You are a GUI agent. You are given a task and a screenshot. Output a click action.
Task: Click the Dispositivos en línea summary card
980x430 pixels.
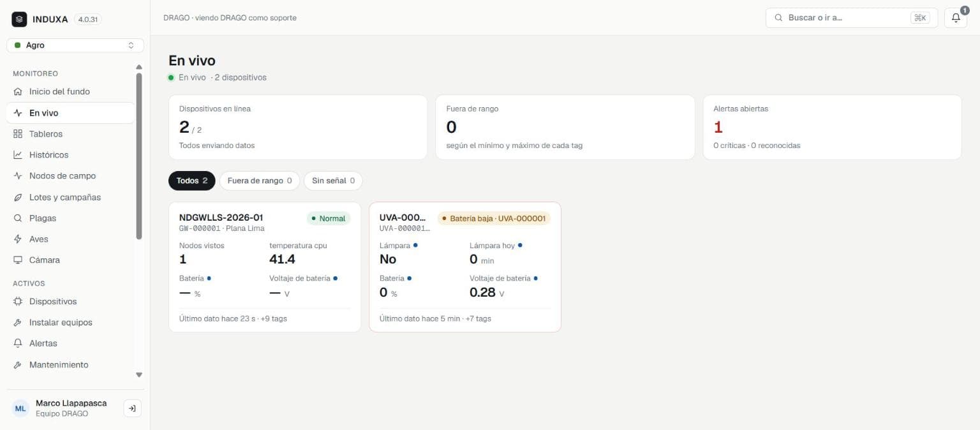coord(298,127)
